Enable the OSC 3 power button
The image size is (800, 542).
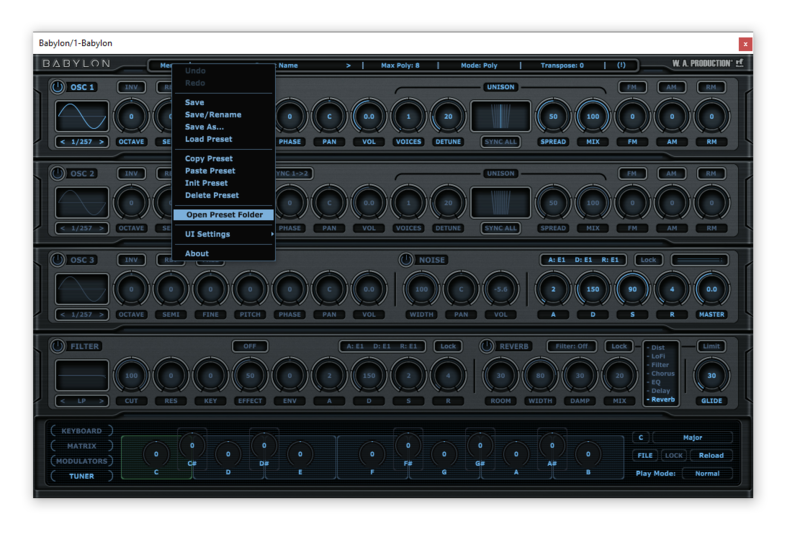tap(57, 260)
